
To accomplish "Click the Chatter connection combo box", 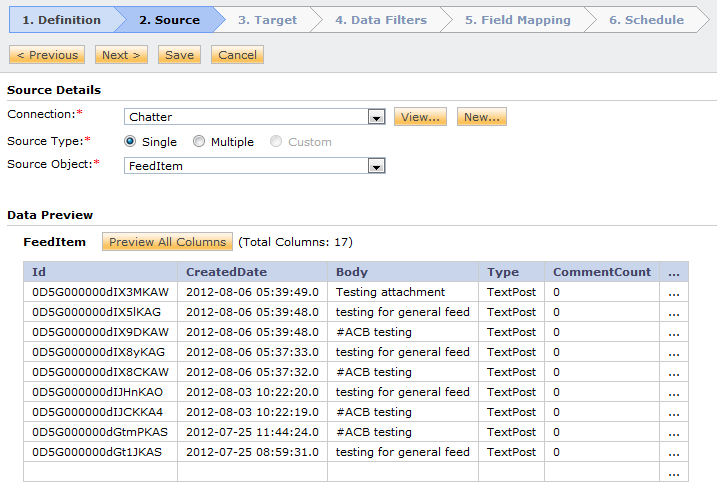I will [x=255, y=117].
